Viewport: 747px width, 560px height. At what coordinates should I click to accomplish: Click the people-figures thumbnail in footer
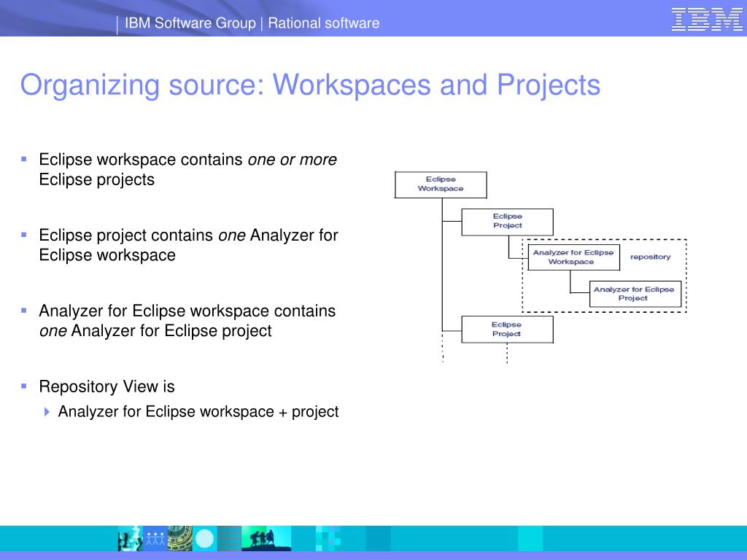(x=155, y=539)
